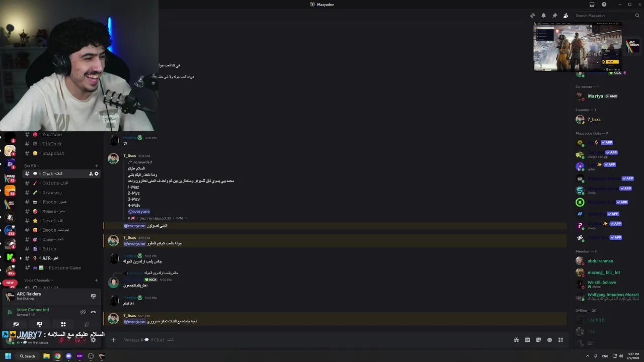Click Voice Connected status text
The image size is (644, 362).
(33, 310)
